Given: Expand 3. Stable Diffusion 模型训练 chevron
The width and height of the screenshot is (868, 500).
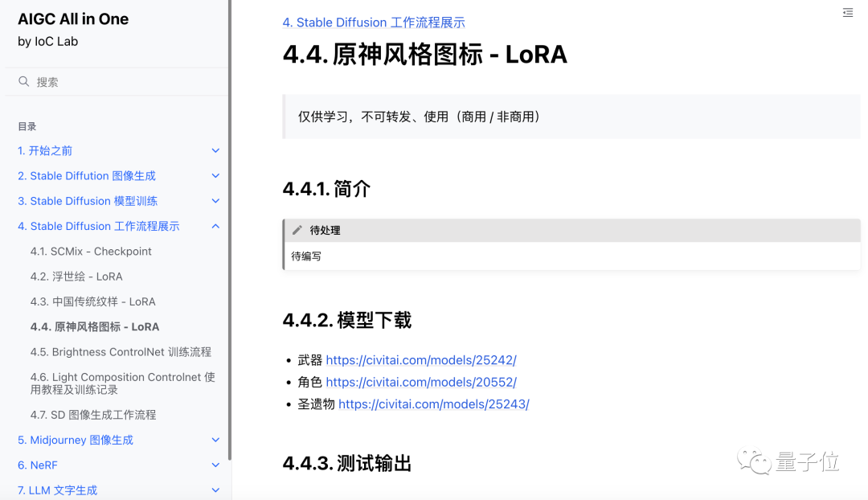Looking at the screenshot, I should pos(215,201).
